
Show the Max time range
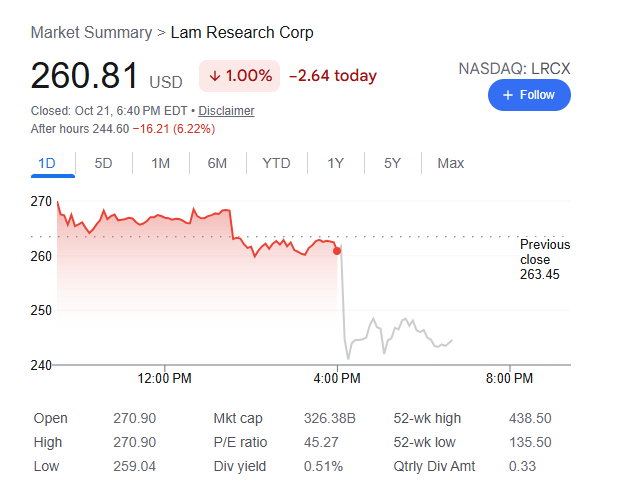click(451, 163)
